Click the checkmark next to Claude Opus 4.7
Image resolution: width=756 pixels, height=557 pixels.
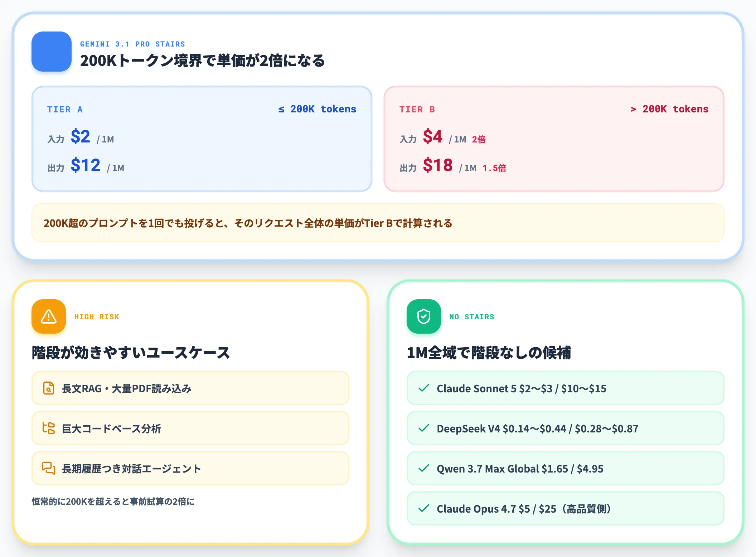coord(424,508)
